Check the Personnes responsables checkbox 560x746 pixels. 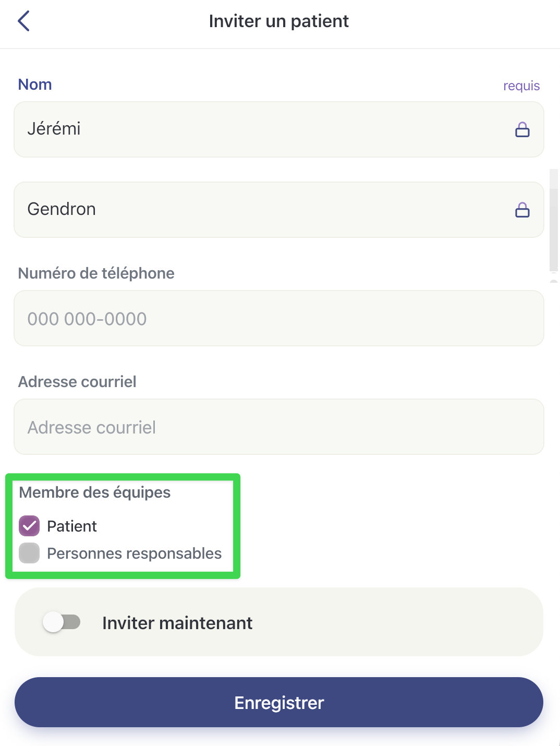point(29,553)
